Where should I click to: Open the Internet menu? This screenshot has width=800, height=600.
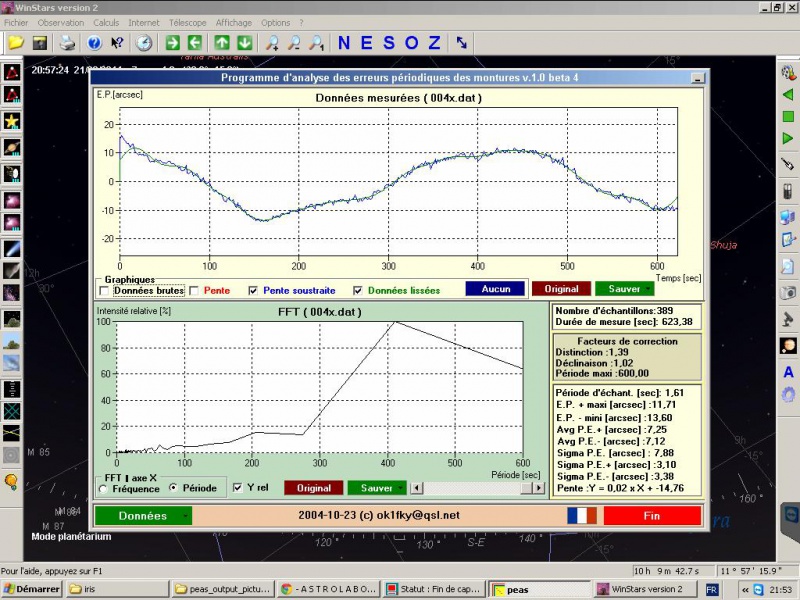click(144, 23)
